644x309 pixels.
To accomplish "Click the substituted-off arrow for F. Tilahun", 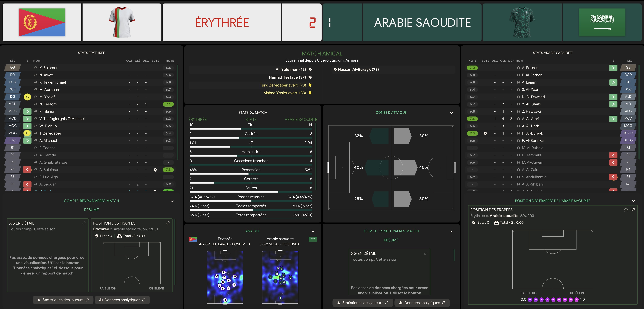I will tap(27, 112).
